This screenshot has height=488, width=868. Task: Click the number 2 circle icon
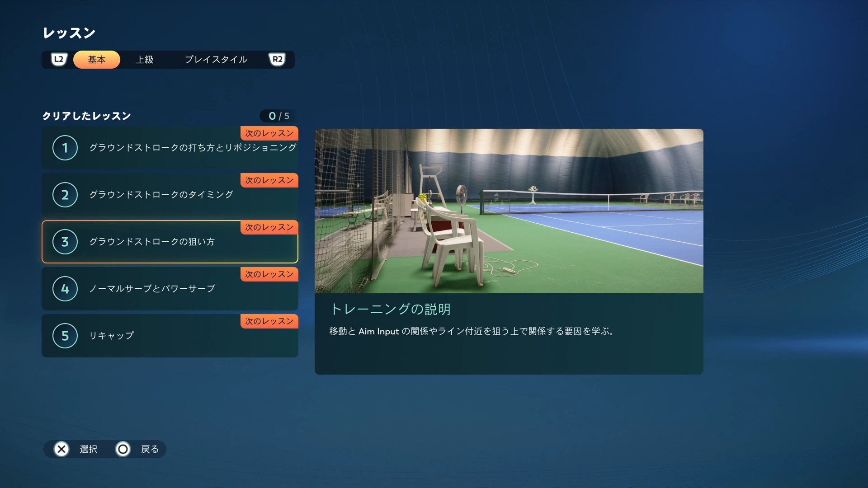(x=65, y=195)
